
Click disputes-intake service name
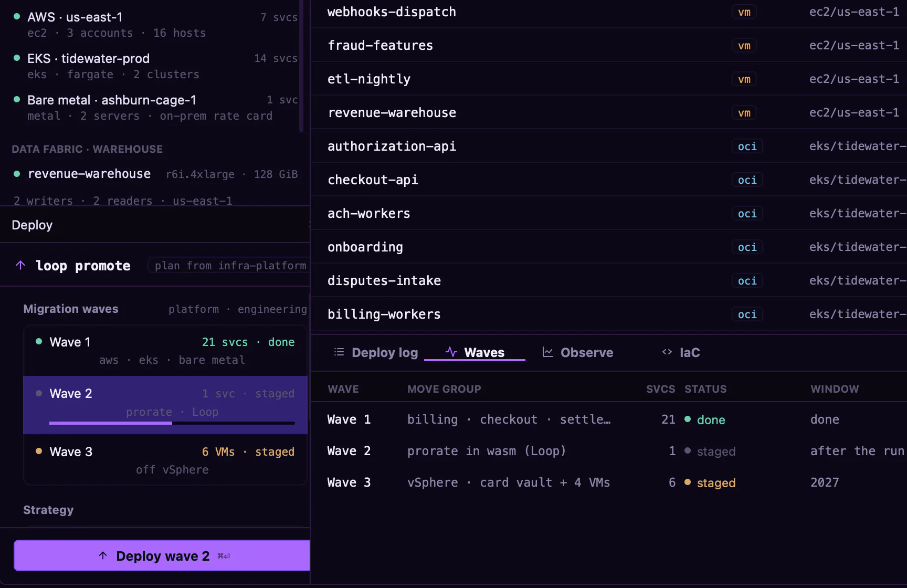point(384,281)
